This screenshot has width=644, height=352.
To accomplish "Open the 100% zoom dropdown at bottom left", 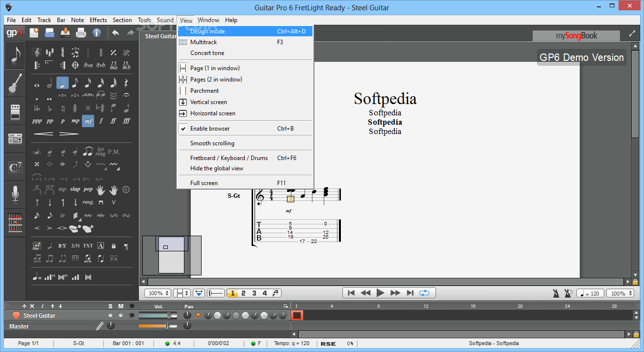I will point(158,293).
